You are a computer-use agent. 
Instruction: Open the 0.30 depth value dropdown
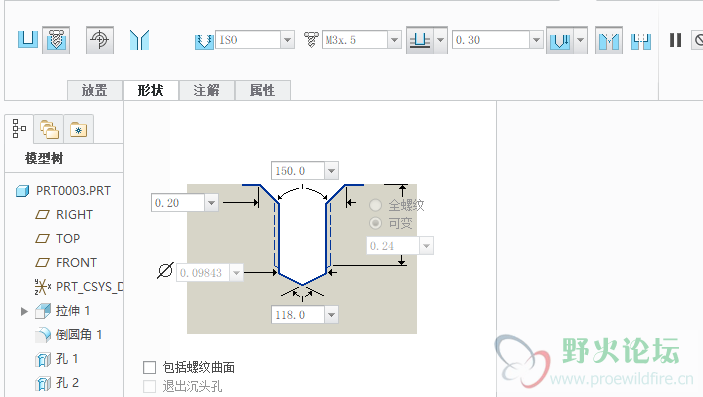tap(536, 40)
